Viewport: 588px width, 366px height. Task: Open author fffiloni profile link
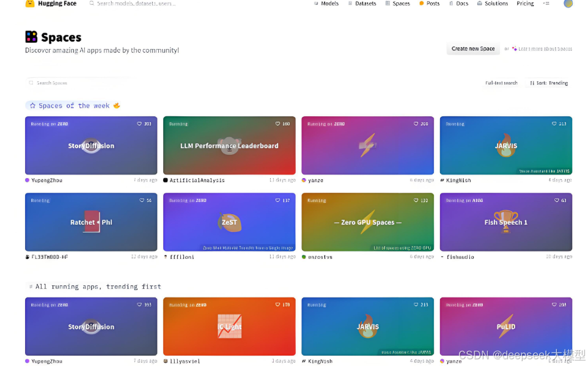click(x=182, y=257)
